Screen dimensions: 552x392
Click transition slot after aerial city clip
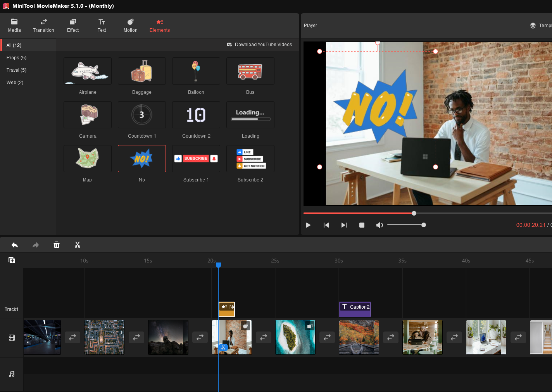point(136,337)
